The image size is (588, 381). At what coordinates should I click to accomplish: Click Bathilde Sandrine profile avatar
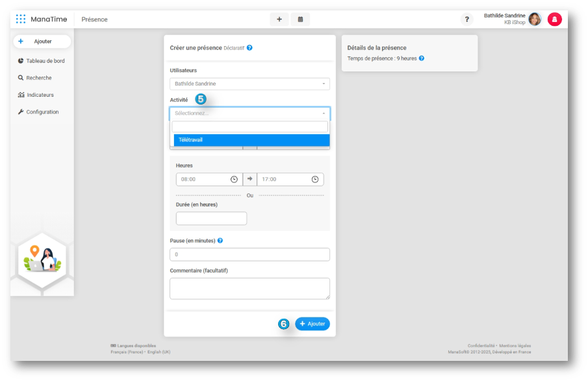click(535, 19)
